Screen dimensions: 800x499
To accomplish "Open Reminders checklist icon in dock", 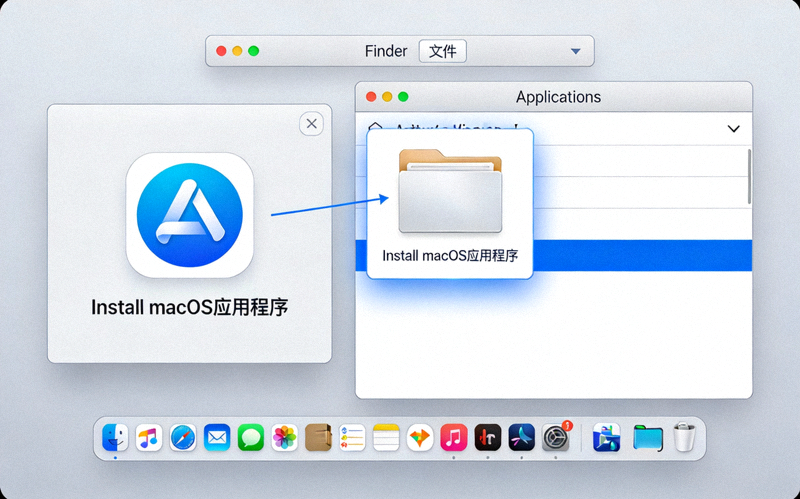I will point(352,437).
